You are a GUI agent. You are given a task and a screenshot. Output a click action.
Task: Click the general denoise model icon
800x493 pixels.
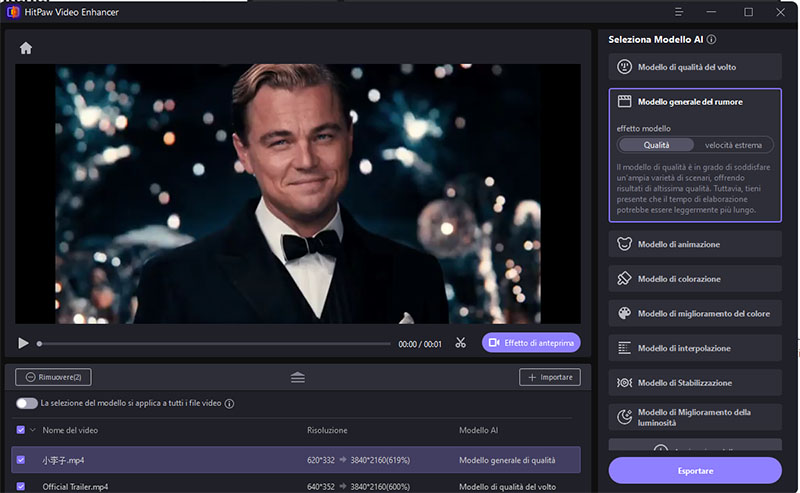pyautogui.click(x=624, y=102)
